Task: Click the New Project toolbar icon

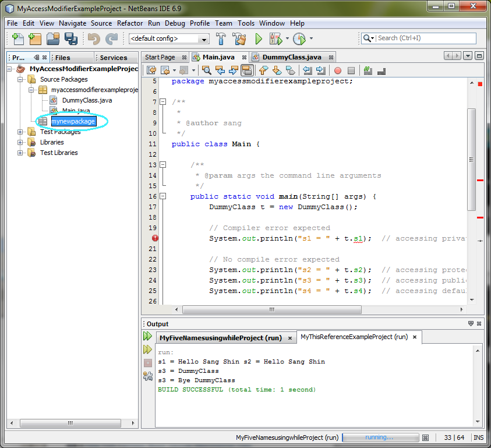Action: point(35,38)
